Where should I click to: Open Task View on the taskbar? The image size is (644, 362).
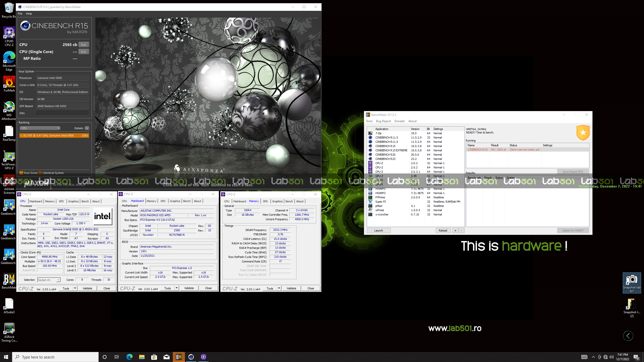pos(117,357)
